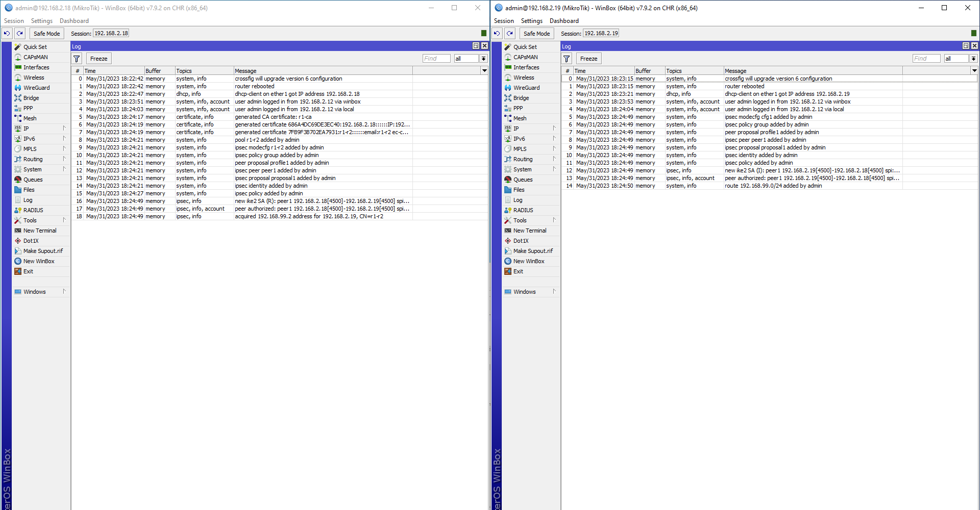Image resolution: width=980 pixels, height=510 pixels.
Task: Select 'router rebooted' row in left Log
Action: (279, 86)
